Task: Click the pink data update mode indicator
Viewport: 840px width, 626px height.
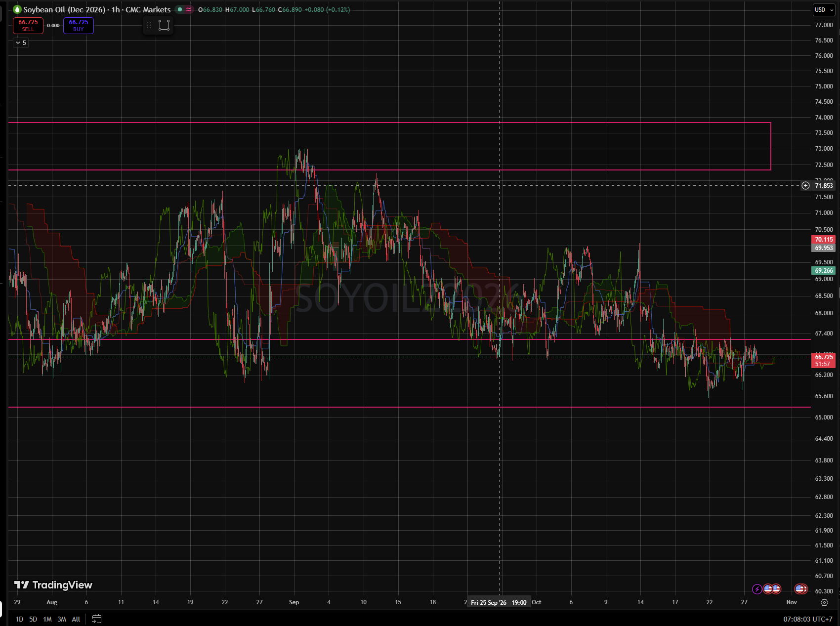Action: tap(189, 9)
